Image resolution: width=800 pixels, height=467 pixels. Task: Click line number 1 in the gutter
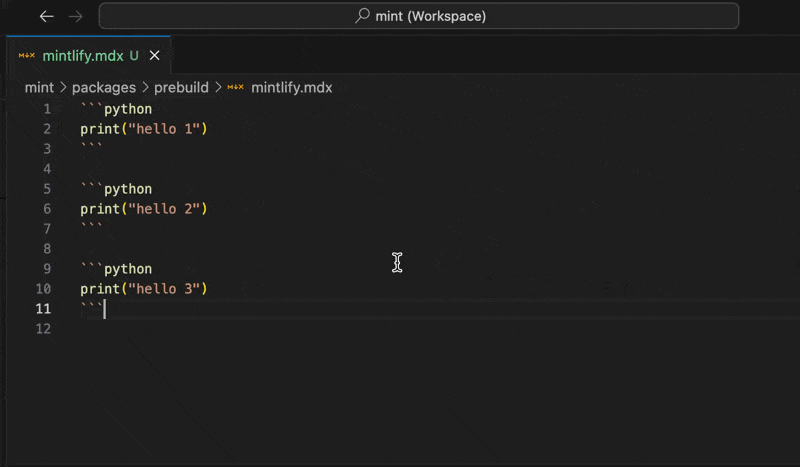pyautogui.click(x=46, y=108)
